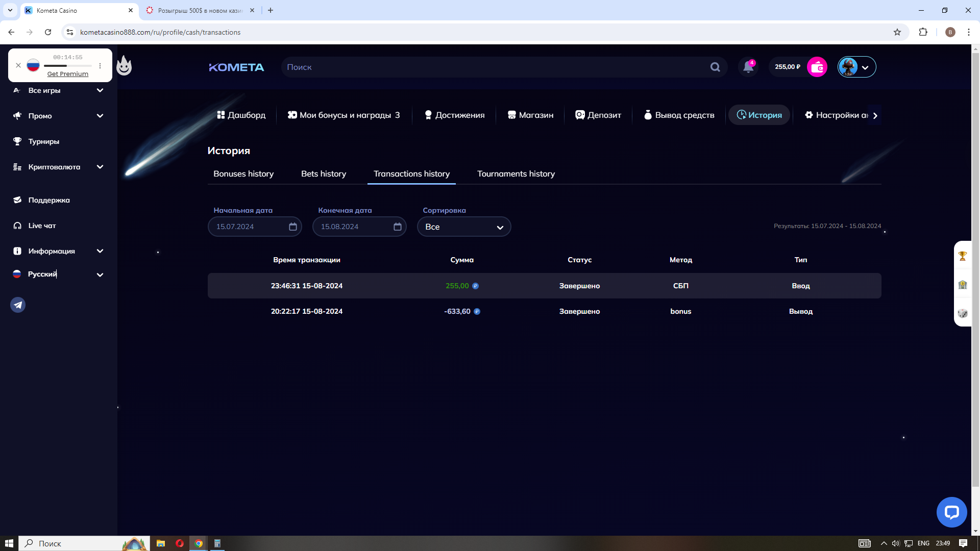Image resolution: width=980 pixels, height=551 pixels.
Task: Switch to the Bets history tab
Action: click(323, 174)
